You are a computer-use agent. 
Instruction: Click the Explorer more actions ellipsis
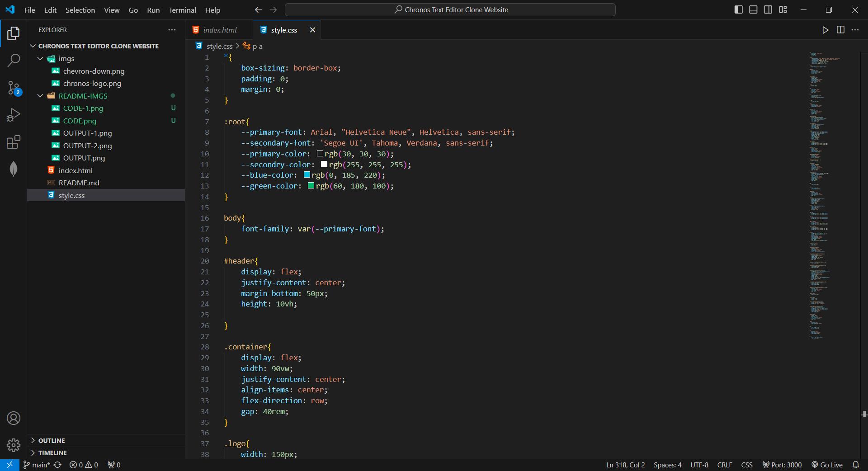click(x=172, y=30)
